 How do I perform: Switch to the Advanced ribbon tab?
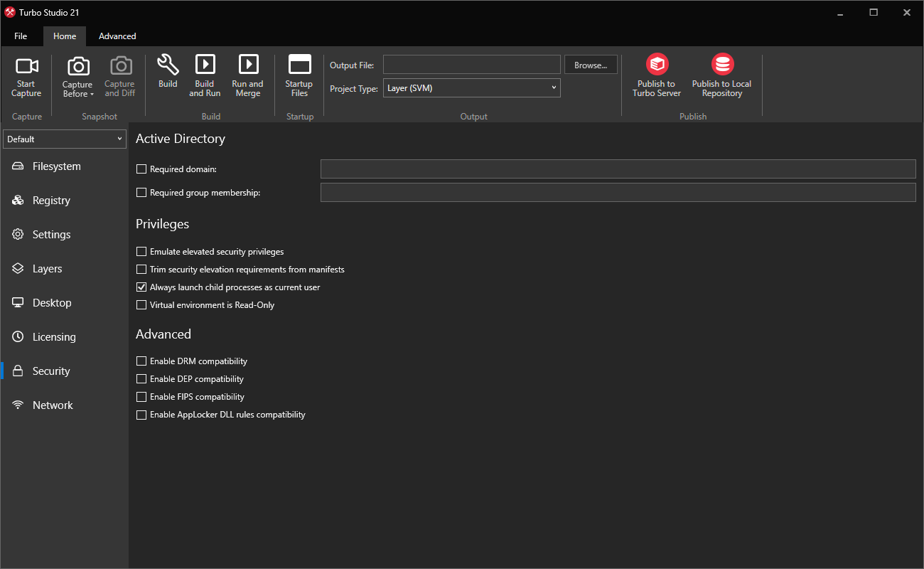117,36
